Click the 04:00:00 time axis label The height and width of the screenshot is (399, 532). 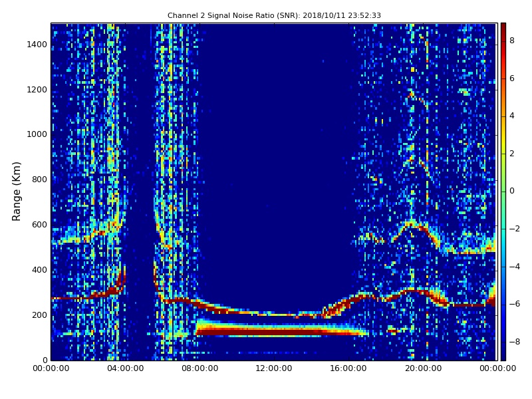125,368
